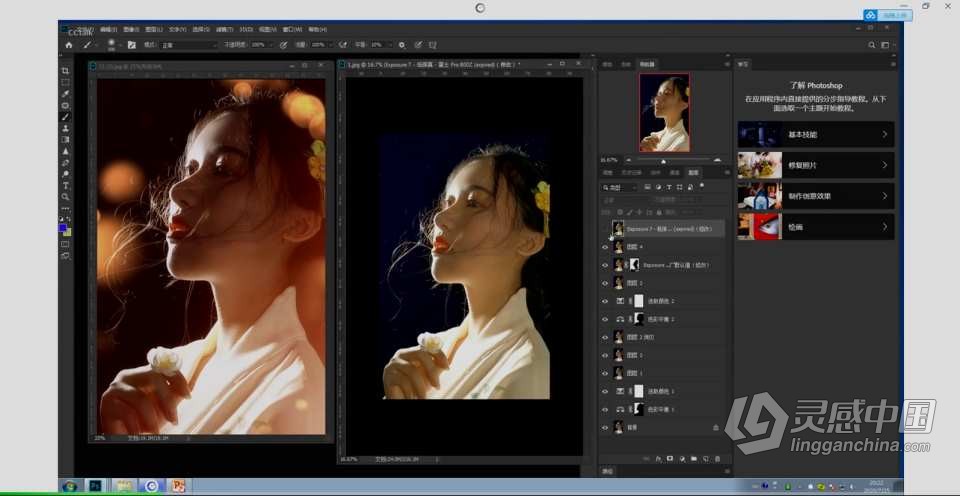The height and width of the screenshot is (496, 960).
Task: Click the background color swatch
Action: 67,232
